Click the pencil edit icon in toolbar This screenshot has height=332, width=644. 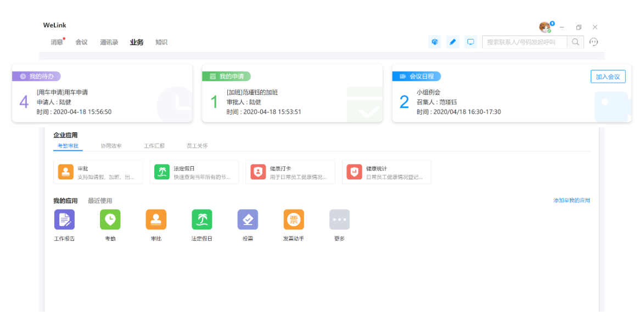452,42
